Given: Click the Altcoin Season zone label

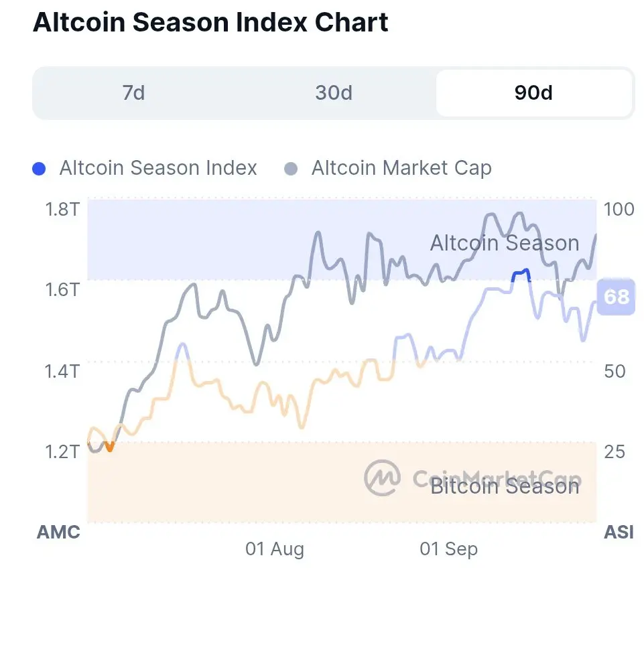Looking at the screenshot, I should click(504, 243).
